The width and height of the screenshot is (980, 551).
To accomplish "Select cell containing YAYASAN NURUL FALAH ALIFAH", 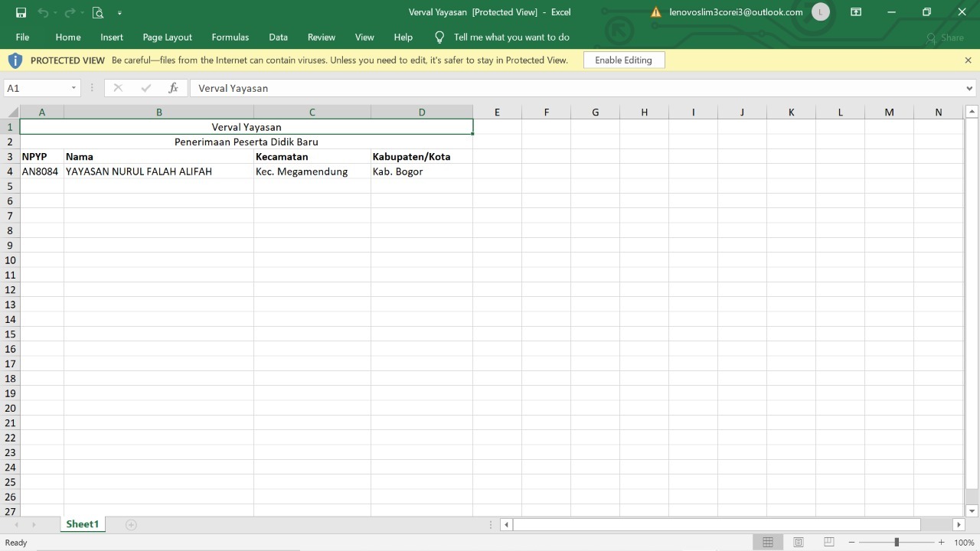I will [158, 171].
